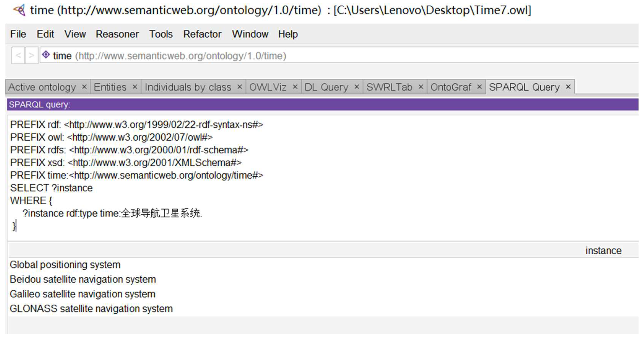Close the OWLViz tab
This screenshot has height=339, width=644.
point(295,87)
